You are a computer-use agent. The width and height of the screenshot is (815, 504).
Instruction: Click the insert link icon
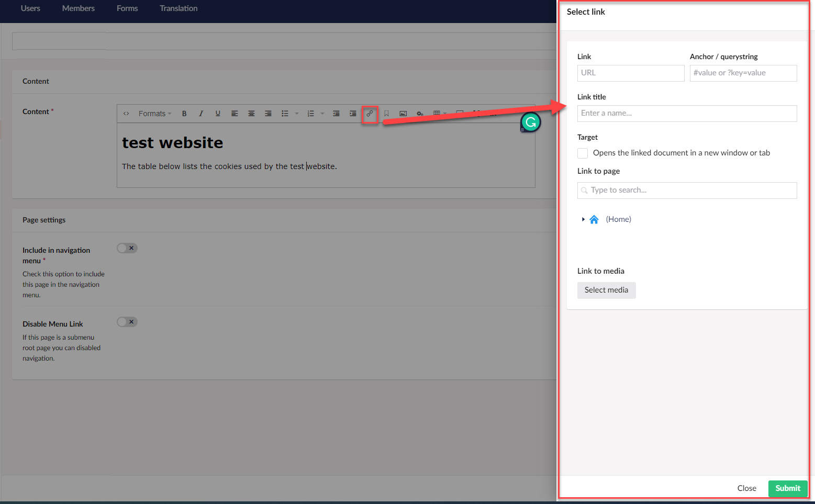tap(370, 114)
